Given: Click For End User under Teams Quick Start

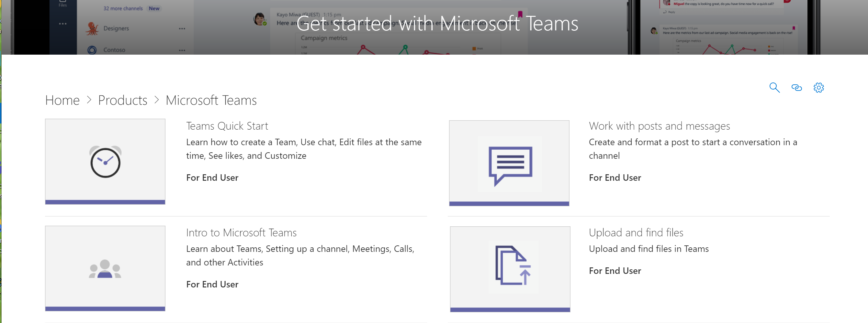Looking at the screenshot, I should point(212,177).
